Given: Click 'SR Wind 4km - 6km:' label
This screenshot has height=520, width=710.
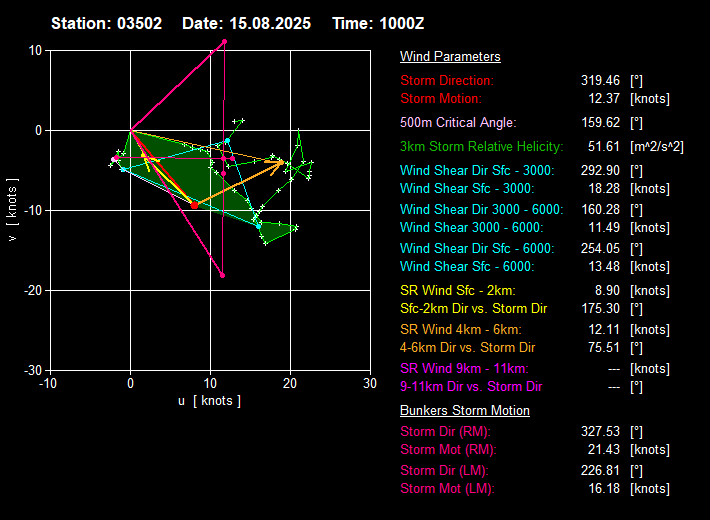Looking at the screenshot, I should click(461, 330).
